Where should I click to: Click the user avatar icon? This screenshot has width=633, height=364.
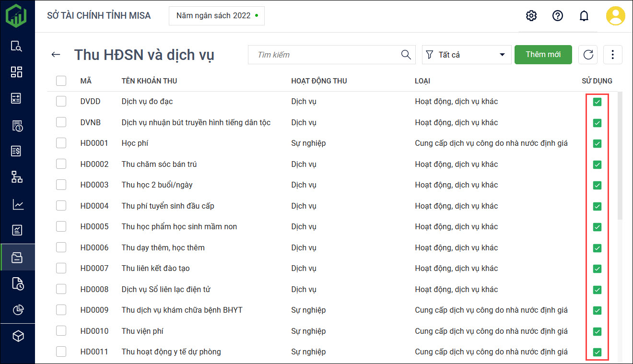click(x=615, y=16)
